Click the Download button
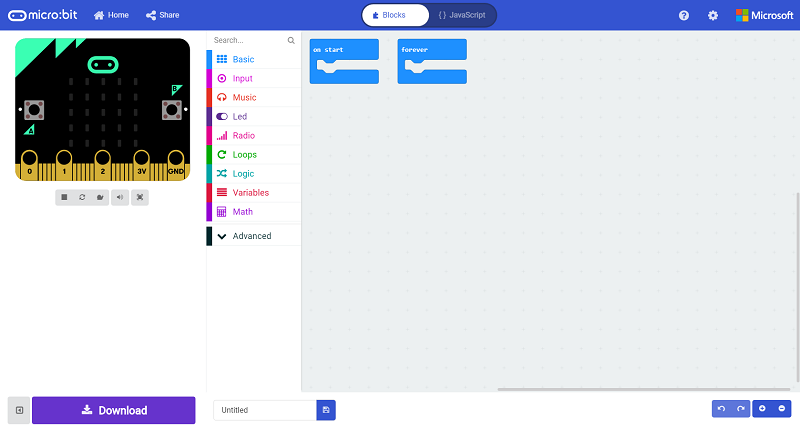 (114, 410)
